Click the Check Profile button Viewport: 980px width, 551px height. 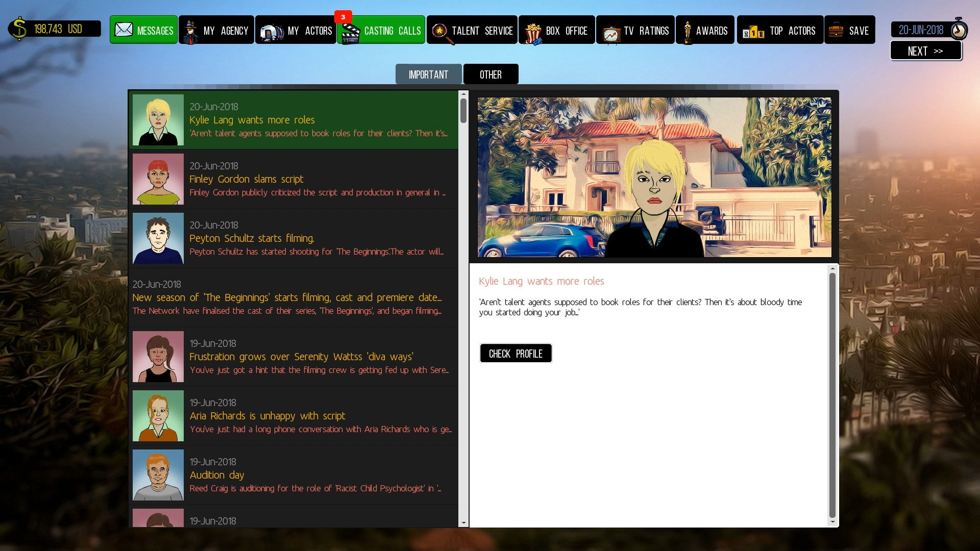coord(516,354)
